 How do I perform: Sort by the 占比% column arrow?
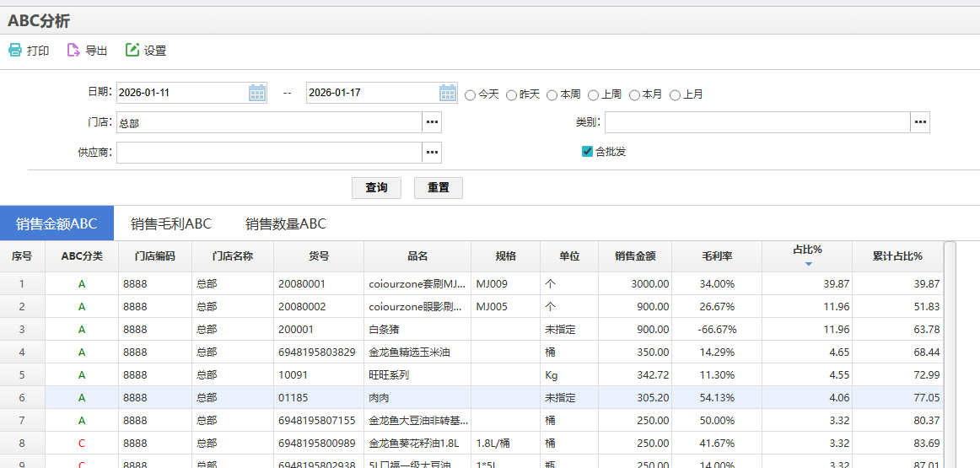tap(808, 264)
